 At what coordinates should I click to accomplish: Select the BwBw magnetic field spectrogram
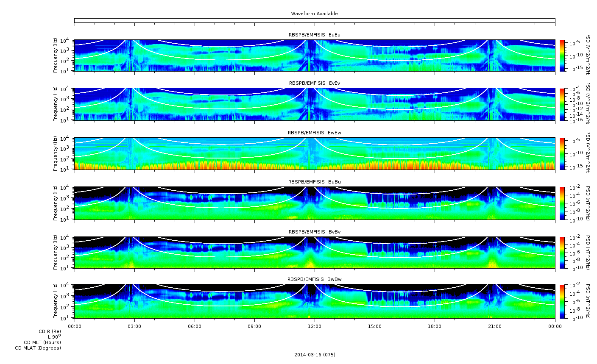coord(315,301)
